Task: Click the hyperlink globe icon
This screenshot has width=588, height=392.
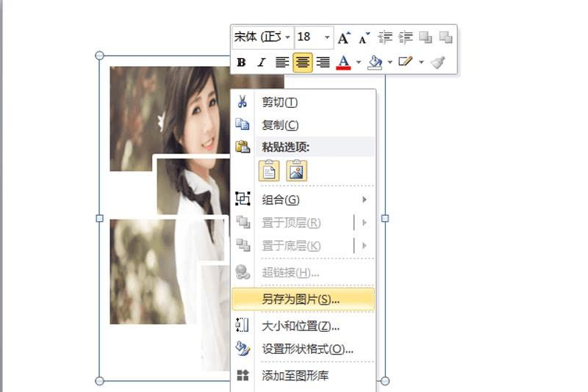Action: tap(243, 272)
